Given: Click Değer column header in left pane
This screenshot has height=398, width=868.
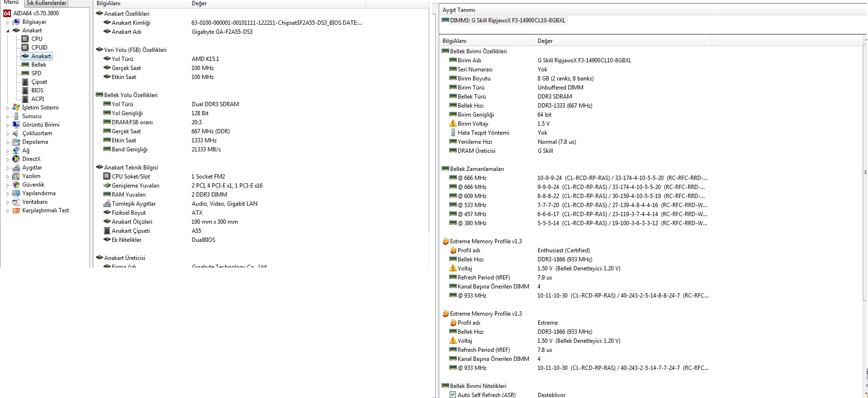Looking at the screenshot, I should click(x=277, y=3).
